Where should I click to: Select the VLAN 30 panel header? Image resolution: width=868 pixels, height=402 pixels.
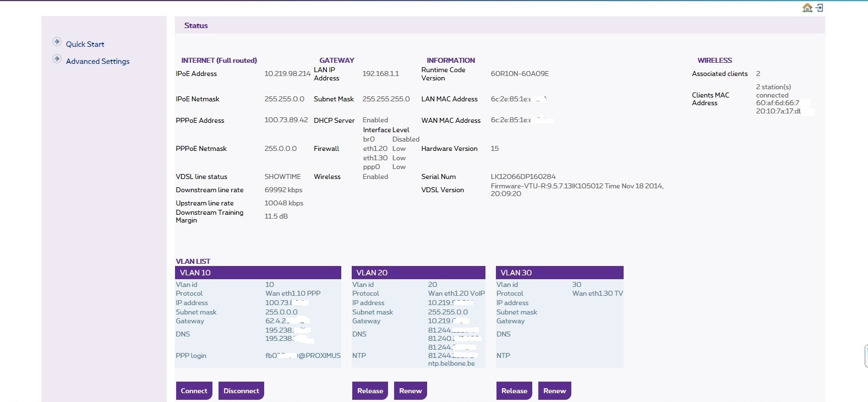559,273
